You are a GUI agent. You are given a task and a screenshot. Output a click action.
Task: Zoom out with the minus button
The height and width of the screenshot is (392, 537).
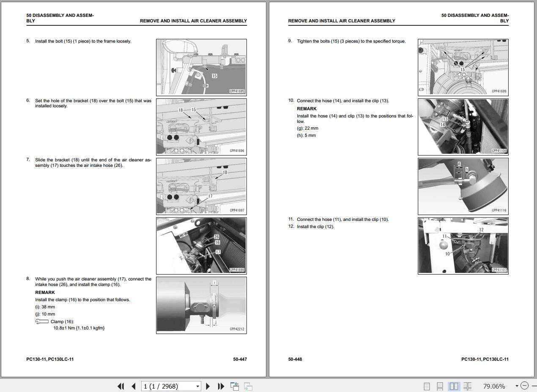tap(524, 386)
